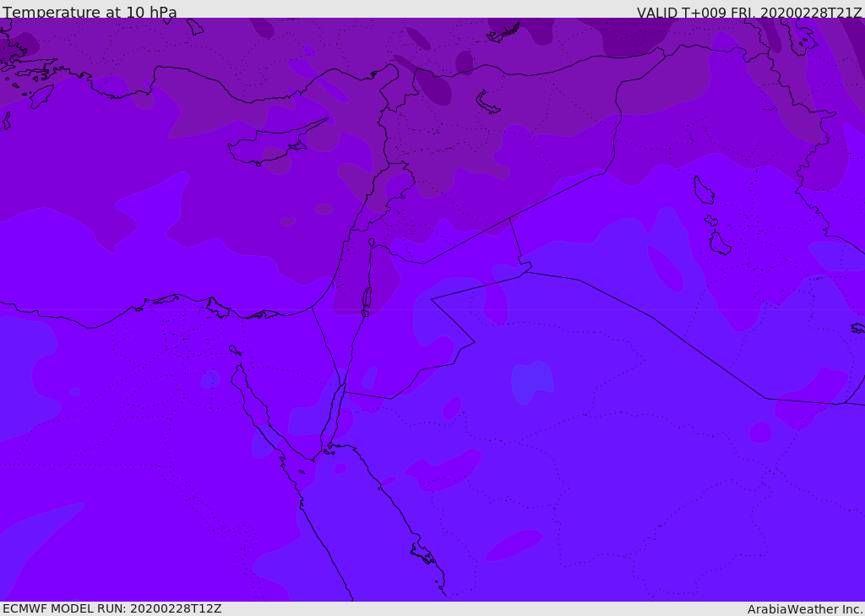Click the Sea of Galilee outline
Viewport: 865px width, 616px height.
point(371,243)
